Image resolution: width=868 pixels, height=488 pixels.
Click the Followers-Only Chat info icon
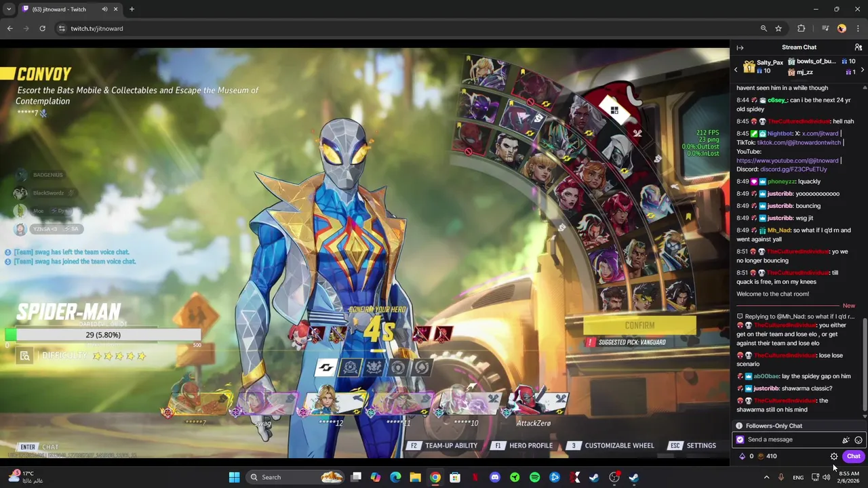click(x=740, y=426)
